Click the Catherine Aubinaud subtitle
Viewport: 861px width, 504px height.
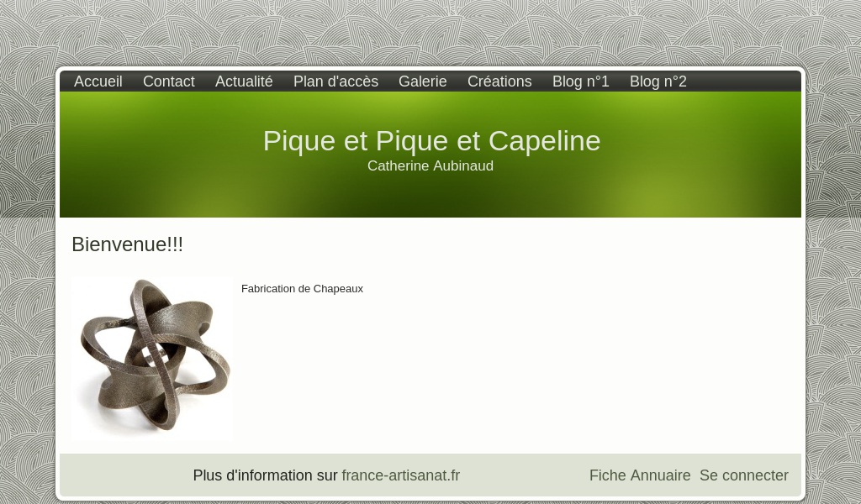coord(430,165)
